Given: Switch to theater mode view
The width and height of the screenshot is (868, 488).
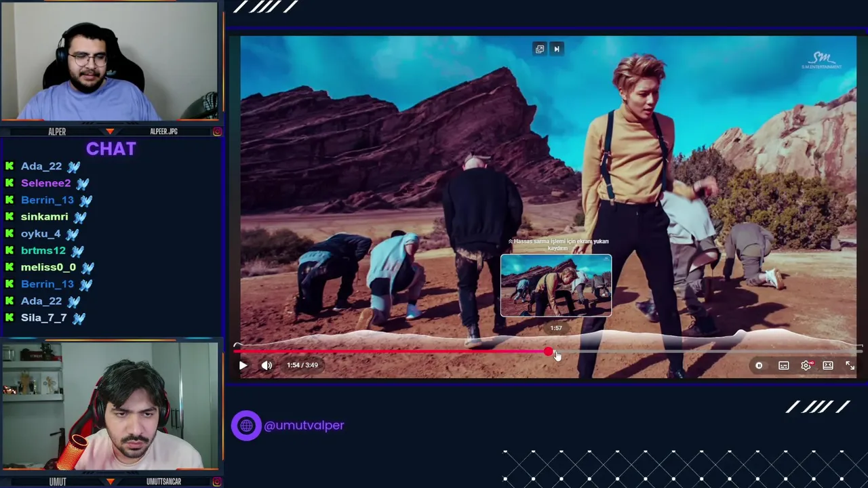Looking at the screenshot, I should click(828, 365).
